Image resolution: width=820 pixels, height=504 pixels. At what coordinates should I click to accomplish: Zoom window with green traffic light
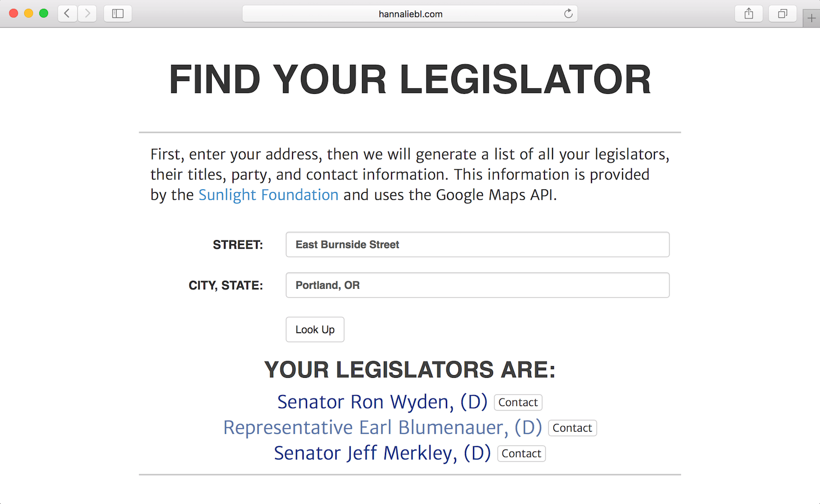(x=43, y=13)
